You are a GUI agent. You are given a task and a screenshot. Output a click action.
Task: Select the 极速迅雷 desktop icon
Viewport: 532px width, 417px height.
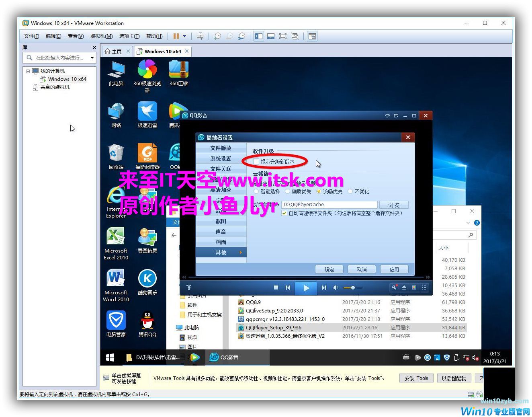click(x=147, y=115)
